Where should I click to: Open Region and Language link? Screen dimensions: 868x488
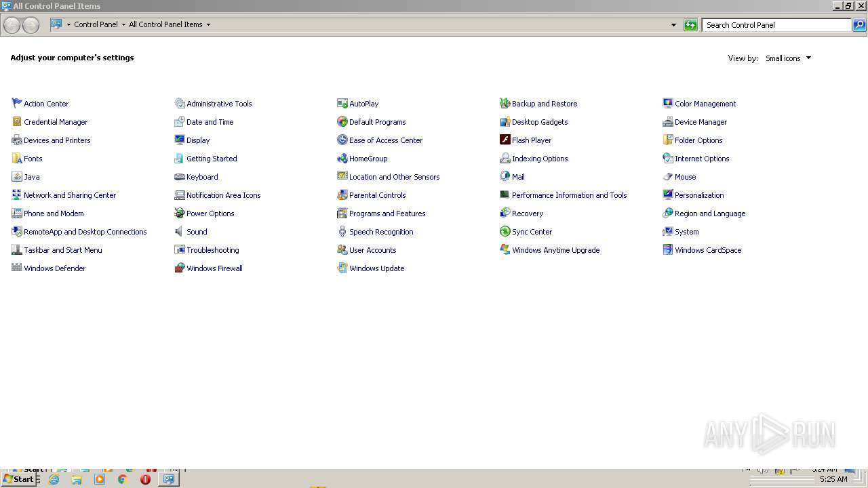click(710, 213)
